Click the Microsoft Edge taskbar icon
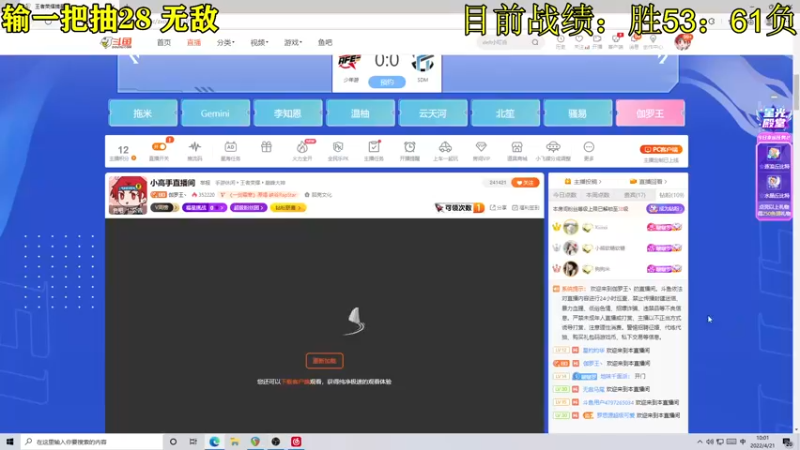The image size is (800, 450). pyautogui.click(x=214, y=442)
